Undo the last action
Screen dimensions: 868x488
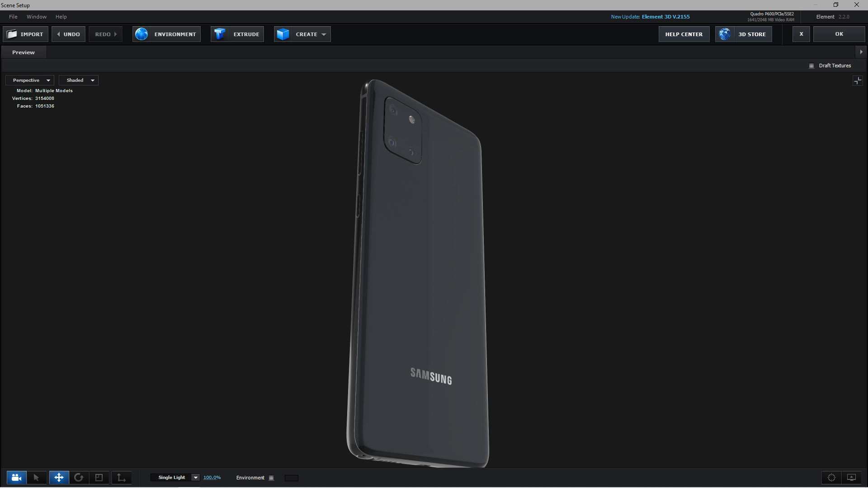click(68, 34)
